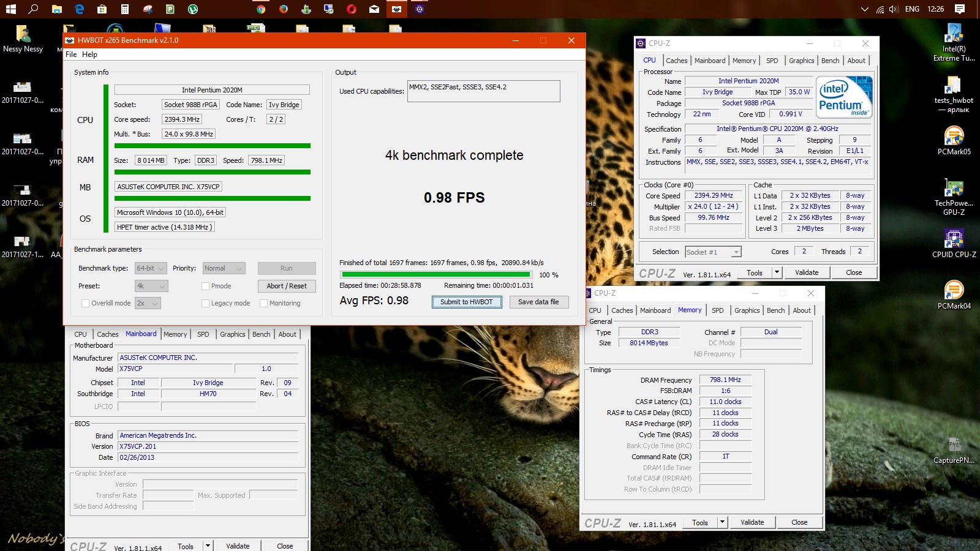Open the Wi-Fi network tray icon
Image resolution: width=980 pixels, height=551 pixels.
click(880, 9)
